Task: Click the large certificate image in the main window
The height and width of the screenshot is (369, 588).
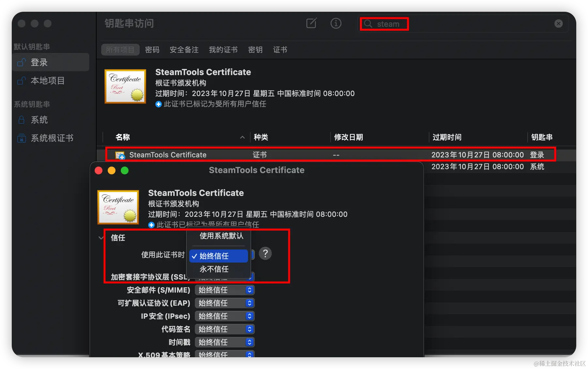Action: point(125,86)
